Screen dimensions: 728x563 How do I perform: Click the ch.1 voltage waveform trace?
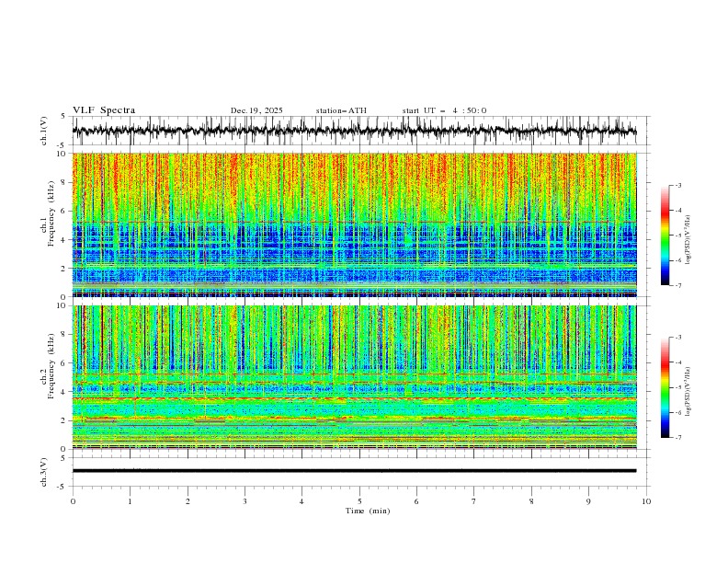354,131
